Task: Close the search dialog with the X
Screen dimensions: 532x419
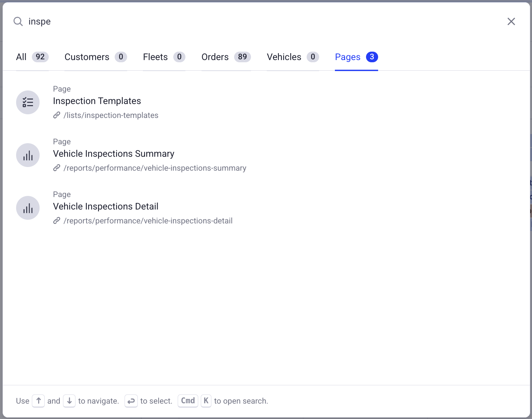Action: [511, 22]
